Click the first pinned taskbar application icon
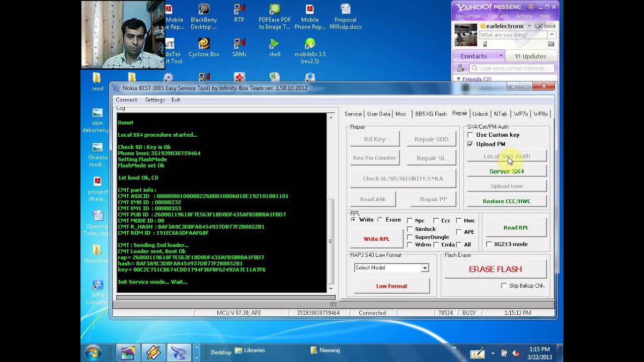This screenshot has height=362, width=644. 128,352
